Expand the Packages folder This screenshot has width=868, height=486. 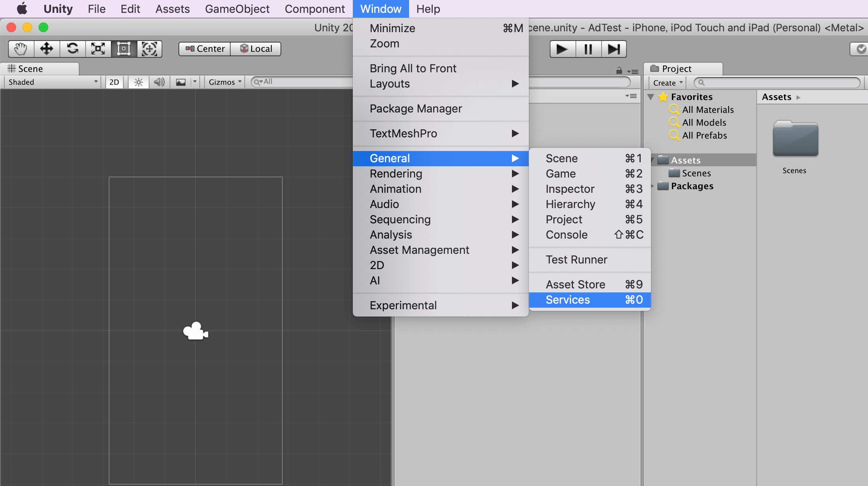pos(652,186)
